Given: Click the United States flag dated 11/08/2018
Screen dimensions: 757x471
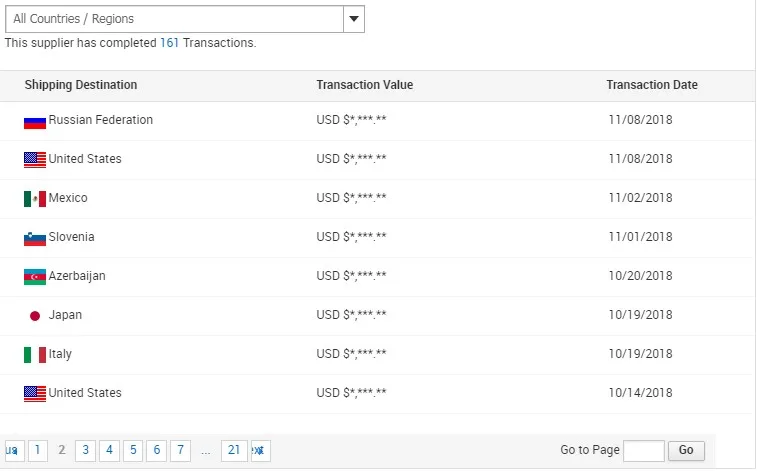Looking at the screenshot, I should (35, 160).
